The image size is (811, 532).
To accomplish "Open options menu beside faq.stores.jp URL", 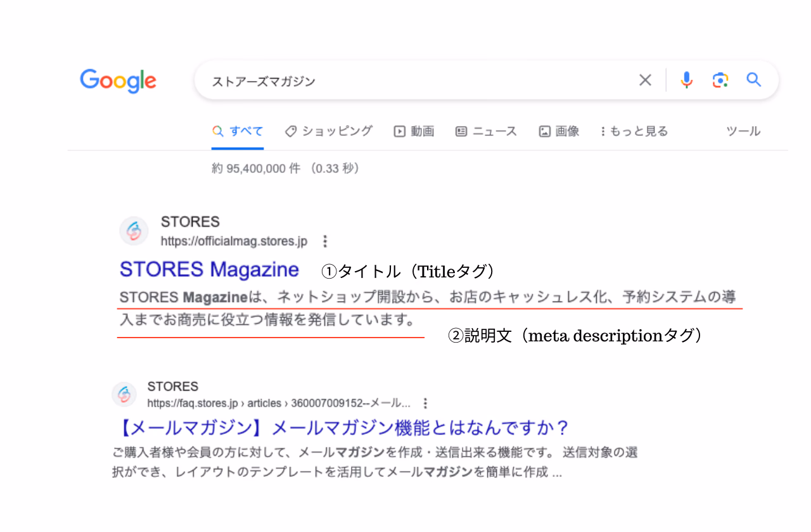I will coord(425,403).
